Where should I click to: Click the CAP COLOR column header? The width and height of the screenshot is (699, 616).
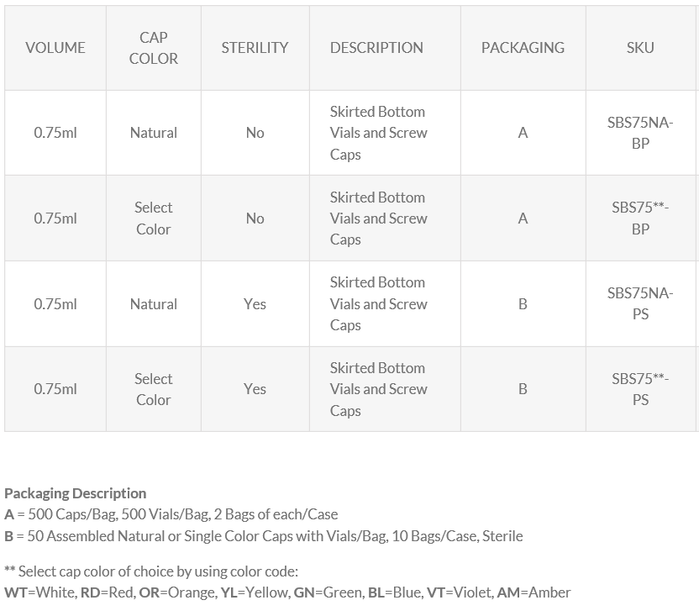(x=154, y=48)
